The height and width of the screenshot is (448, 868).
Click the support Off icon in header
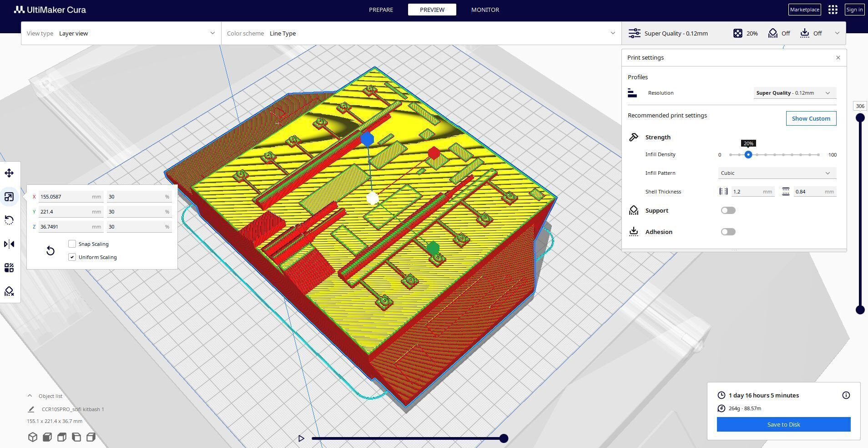click(x=772, y=33)
